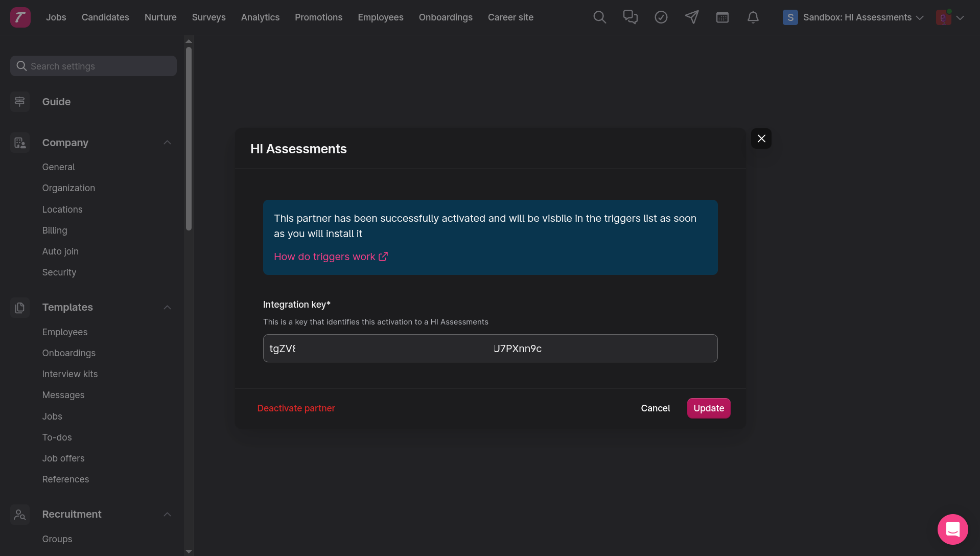Collapse the Templates settings section
Image resolution: width=980 pixels, height=556 pixels.
167,307
